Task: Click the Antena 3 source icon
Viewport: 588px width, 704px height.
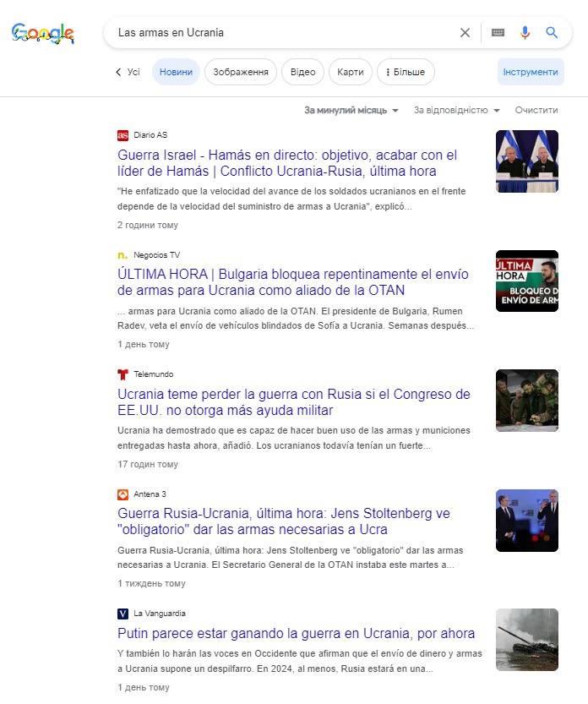Action: [x=122, y=494]
